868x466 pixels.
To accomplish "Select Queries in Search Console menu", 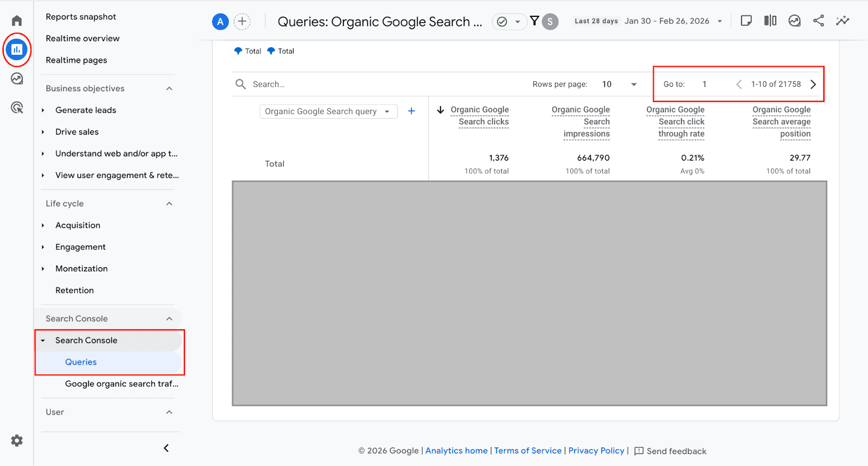I will click(x=81, y=362).
